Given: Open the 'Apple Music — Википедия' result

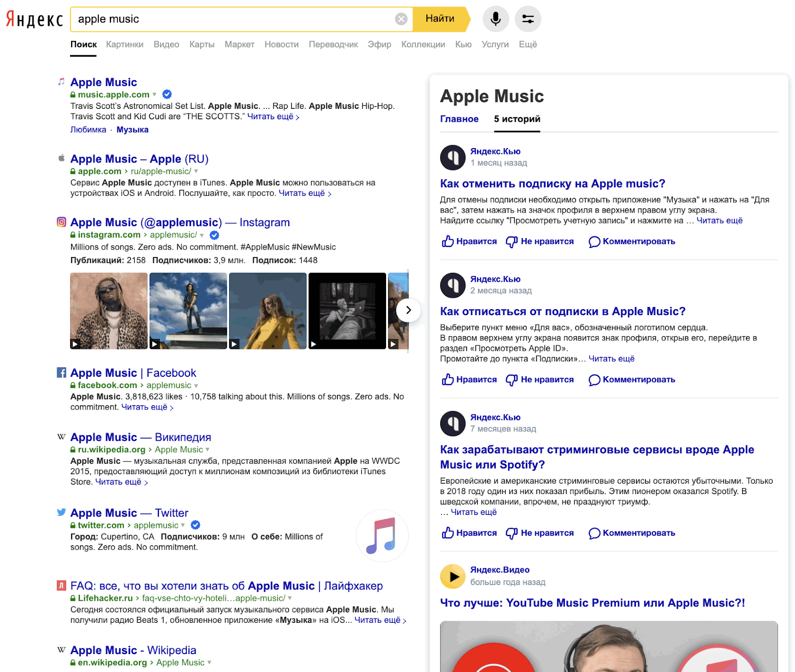Looking at the screenshot, I should (141, 437).
